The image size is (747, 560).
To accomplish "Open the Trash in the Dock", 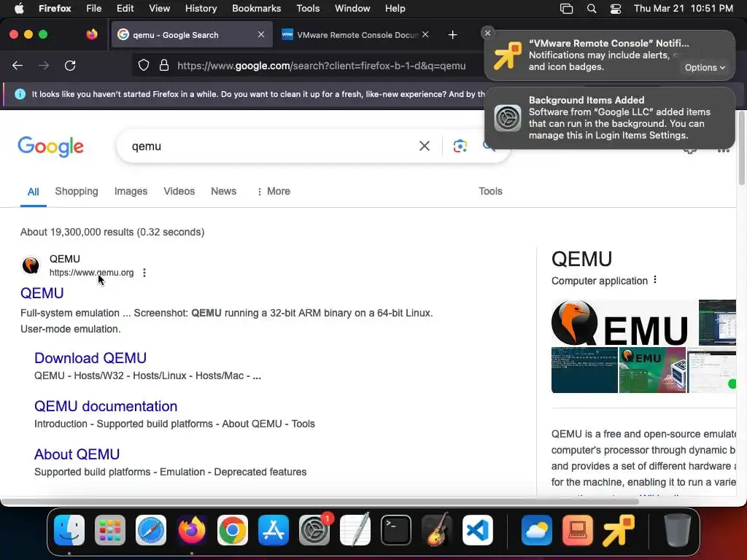I will coord(678,530).
